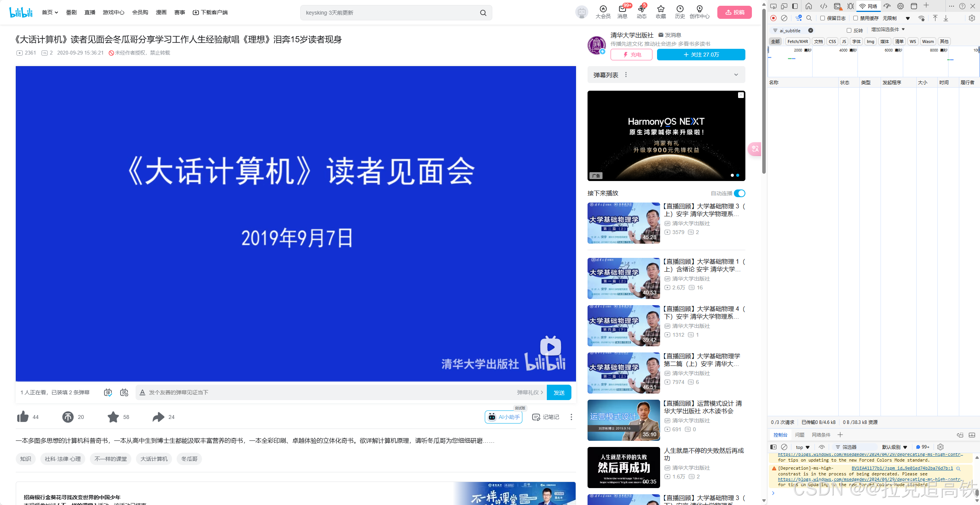Click the thumbs-up like icon
The width and height of the screenshot is (980, 505).
tap(23, 417)
